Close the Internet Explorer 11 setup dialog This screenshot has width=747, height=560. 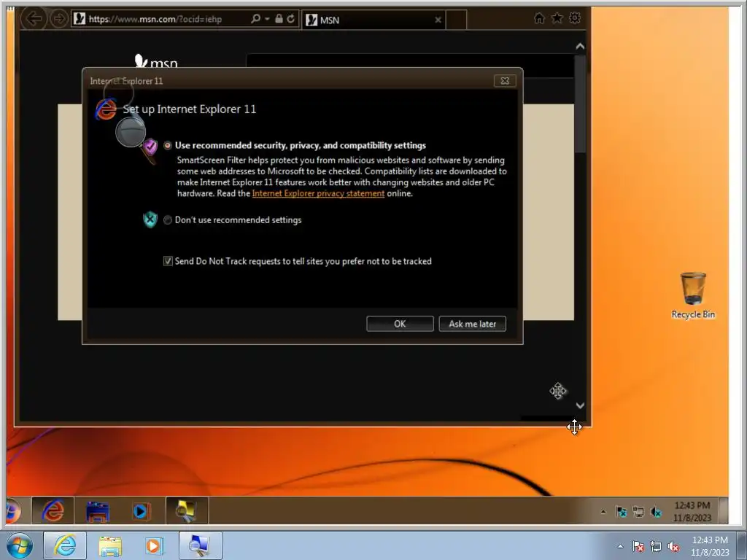(505, 81)
